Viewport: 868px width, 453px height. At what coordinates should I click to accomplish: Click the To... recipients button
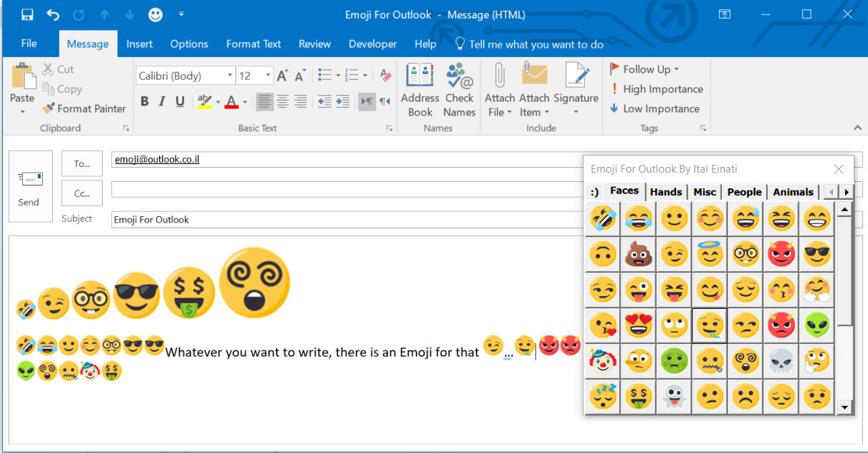[82, 163]
